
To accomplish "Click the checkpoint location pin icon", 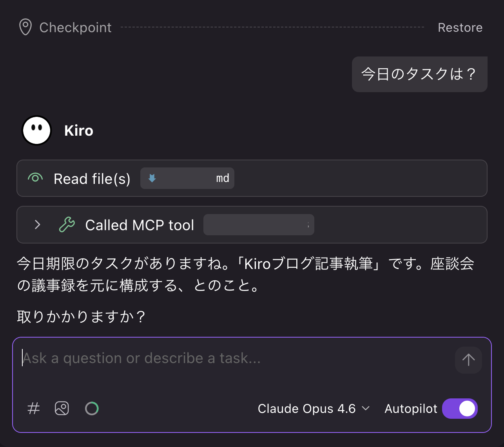I will tap(25, 27).
